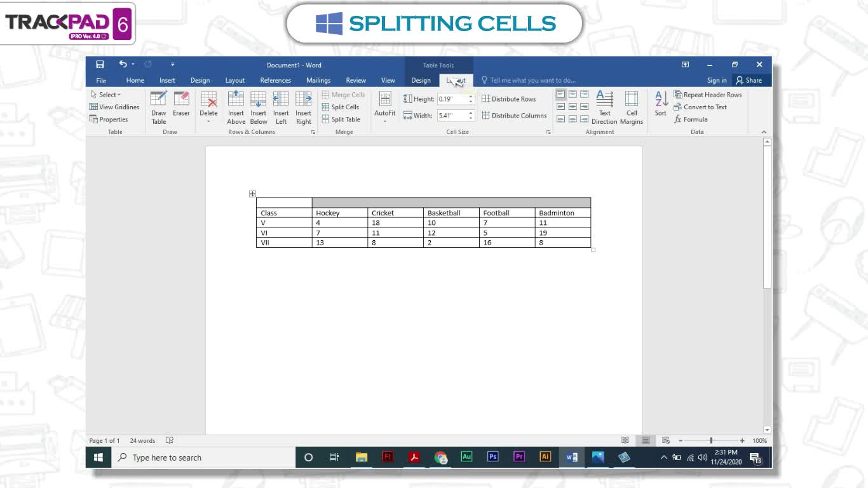Screen dimensions: 868x488
Task: Switch to Read Mode view
Action: click(x=625, y=440)
